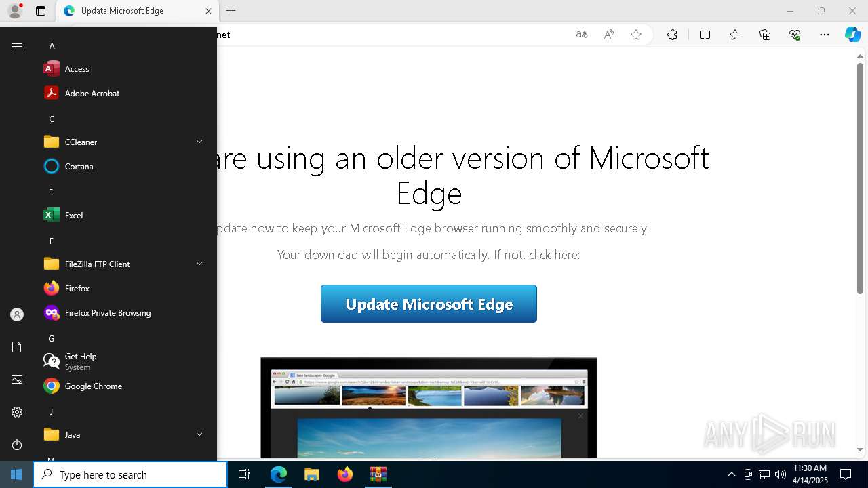
Task: Open Settings gear in the Start sidebar
Action: (x=17, y=412)
